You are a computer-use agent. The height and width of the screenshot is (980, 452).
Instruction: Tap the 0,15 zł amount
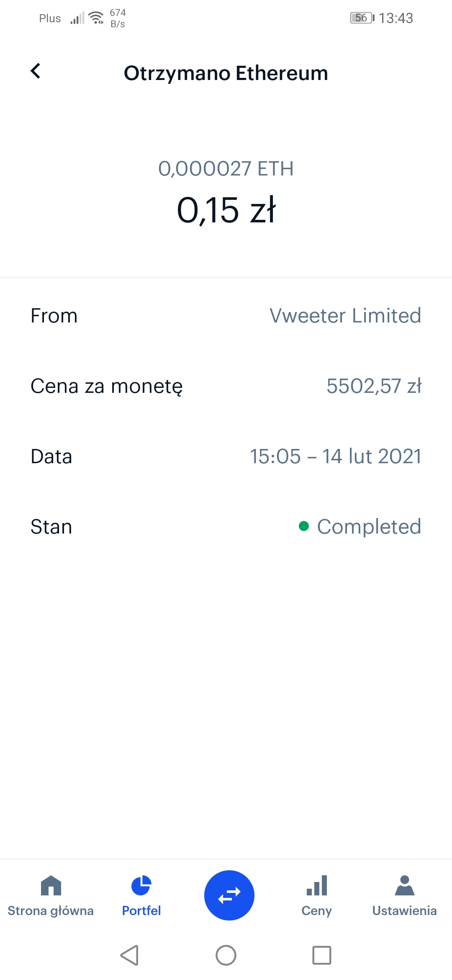tap(226, 210)
